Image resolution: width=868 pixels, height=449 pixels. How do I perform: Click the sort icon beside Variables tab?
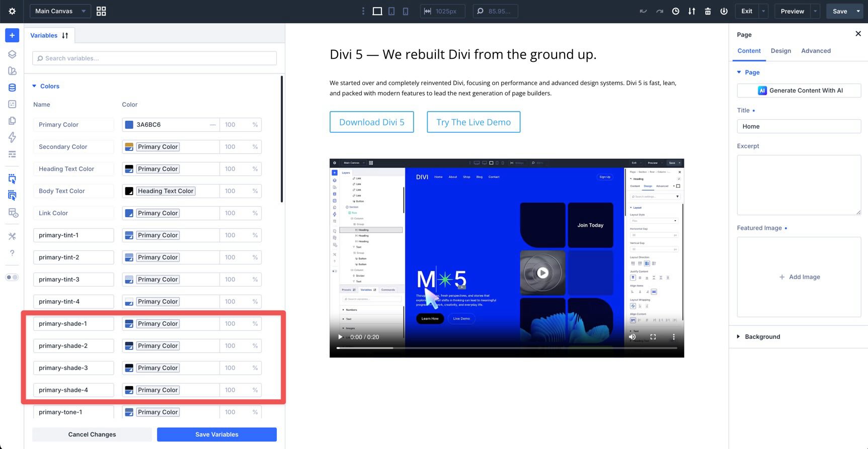(65, 36)
